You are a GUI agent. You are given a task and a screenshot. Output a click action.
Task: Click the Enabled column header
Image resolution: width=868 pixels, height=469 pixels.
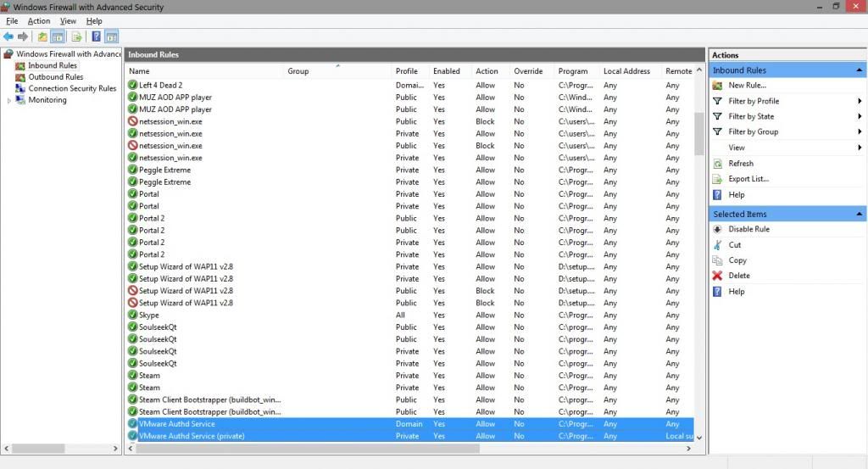[x=450, y=71]
